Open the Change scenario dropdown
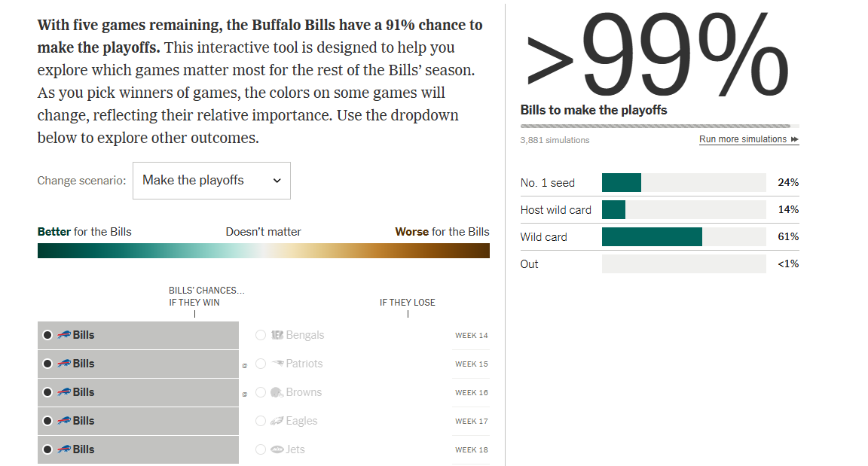 (211, 181)
